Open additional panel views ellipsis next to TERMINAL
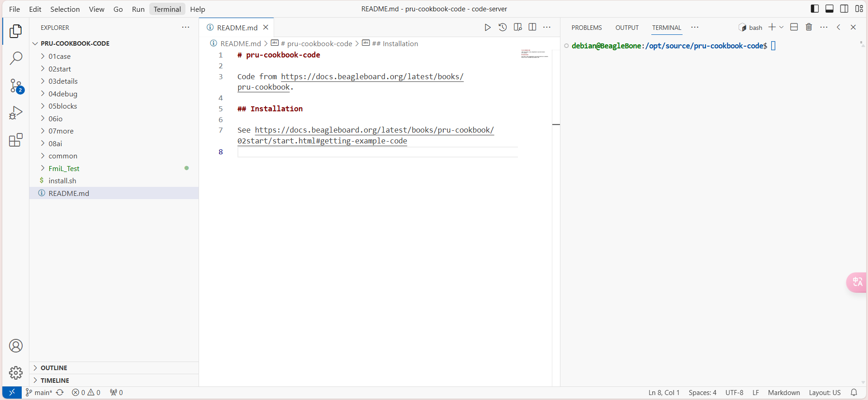The width and height of the screenshot is (868, 400). coord(695,27)
